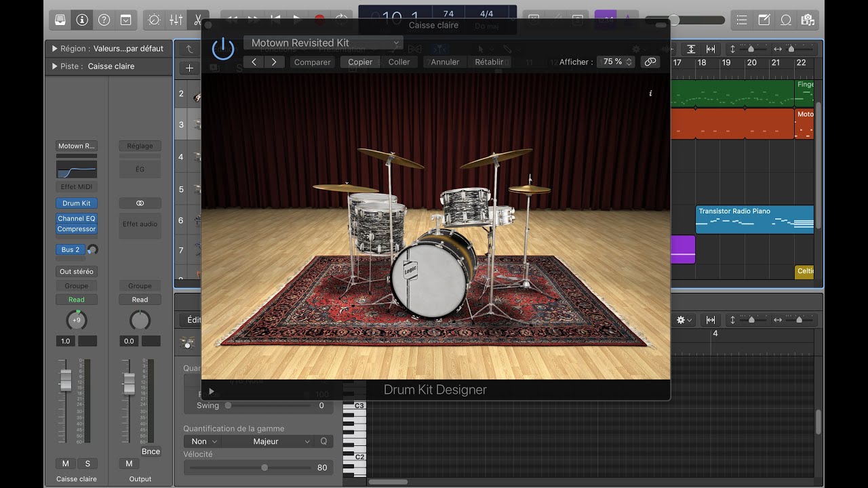The height and width of the screenshot is (488, 868).
Task: Open the Read automation menu on Output strip
Action: click(140, 300)
